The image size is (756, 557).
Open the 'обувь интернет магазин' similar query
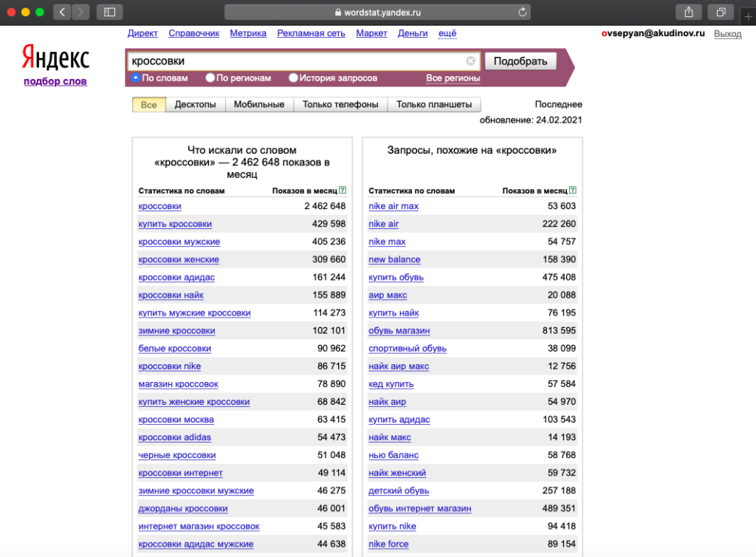tap(420, 509)
